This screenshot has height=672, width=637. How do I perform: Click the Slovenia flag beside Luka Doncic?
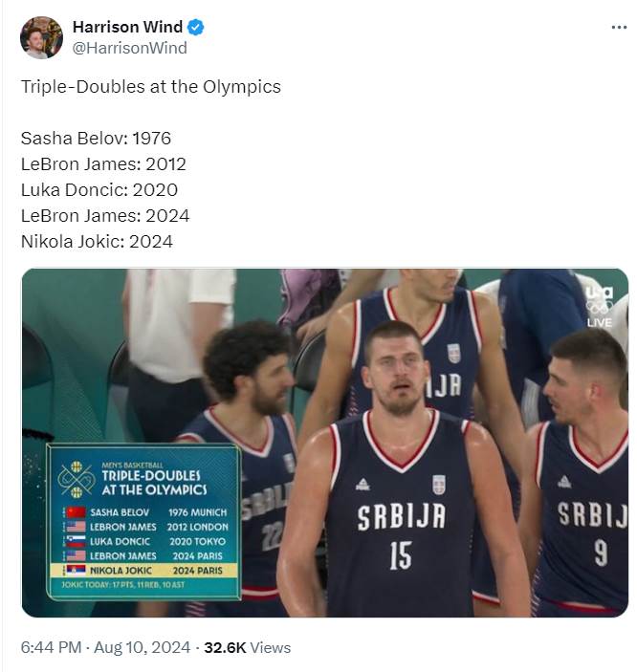coord(76,541)
